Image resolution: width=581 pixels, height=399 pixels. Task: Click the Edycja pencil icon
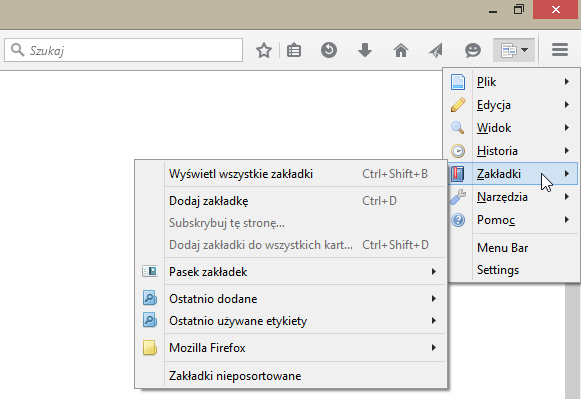458,105
